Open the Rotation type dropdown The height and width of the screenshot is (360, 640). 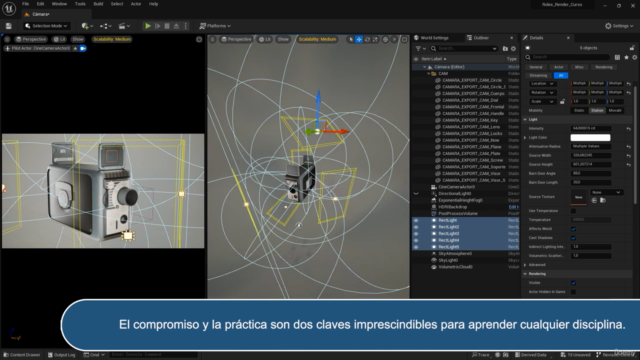[542, 93]
